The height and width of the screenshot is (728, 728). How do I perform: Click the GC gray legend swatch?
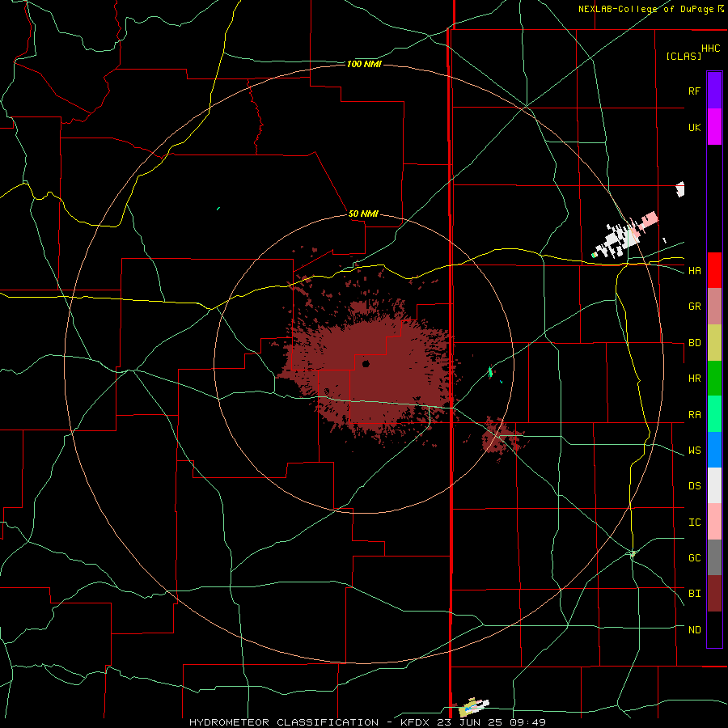tap(714, 557)
